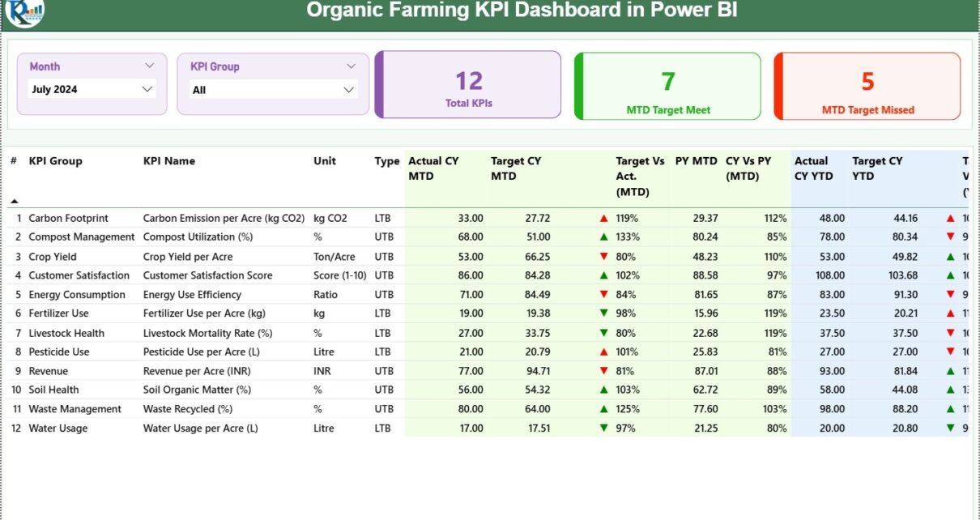Click green up arrow in Compost Management row

click(603, 237)
